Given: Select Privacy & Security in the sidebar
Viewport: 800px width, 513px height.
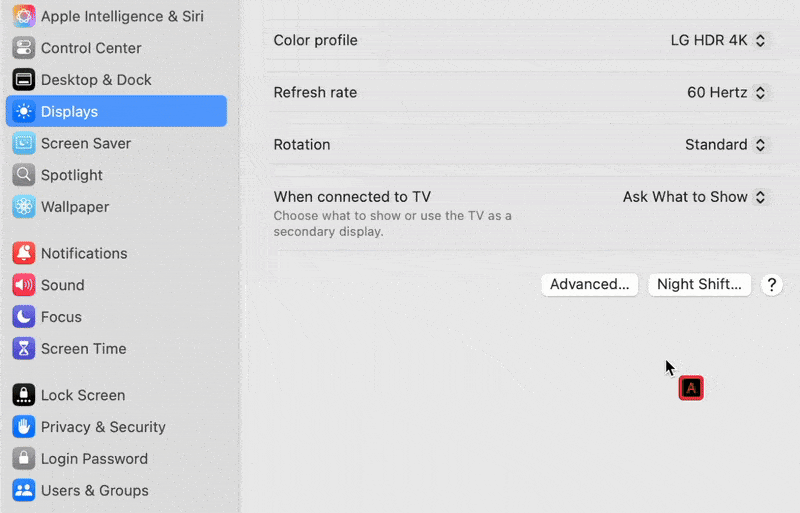Looking at the screenshot, I should click(102, 427).
